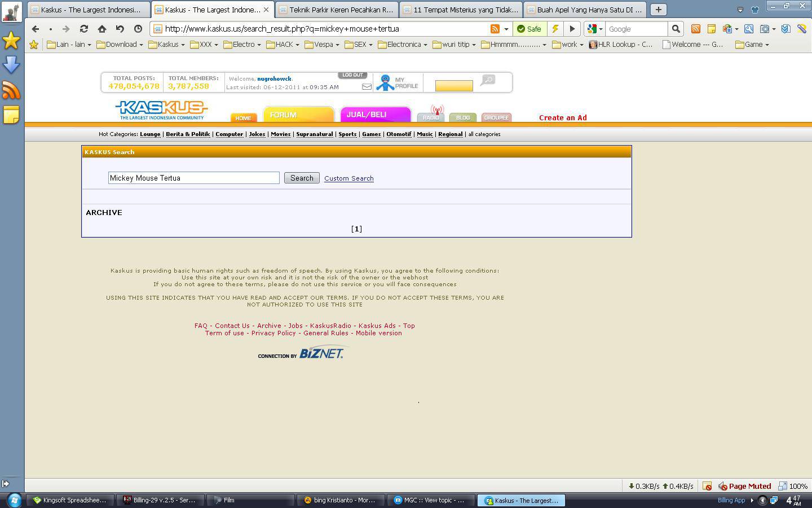Open the blue My Profile mascot icon

pos(385,83)
